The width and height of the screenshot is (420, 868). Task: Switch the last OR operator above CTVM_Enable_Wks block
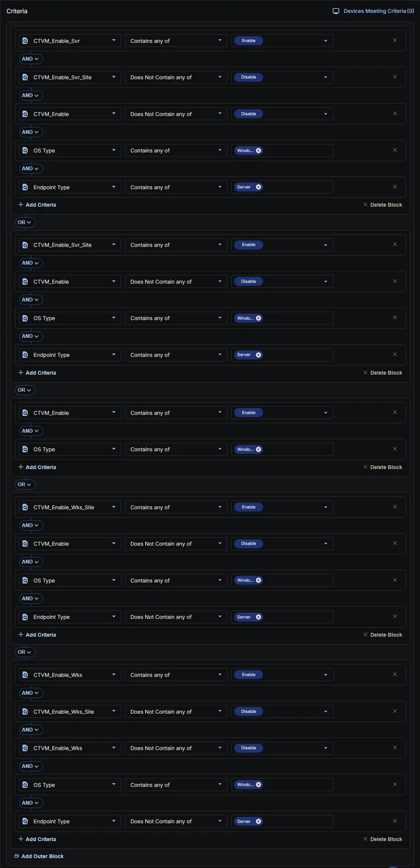point(25,652)
